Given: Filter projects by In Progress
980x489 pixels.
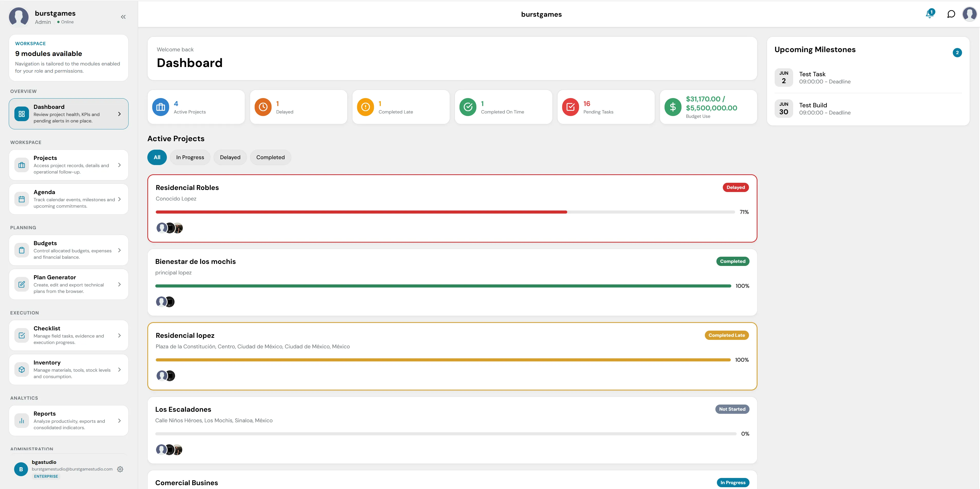Looking at the screenshot, I should [190, 157].
